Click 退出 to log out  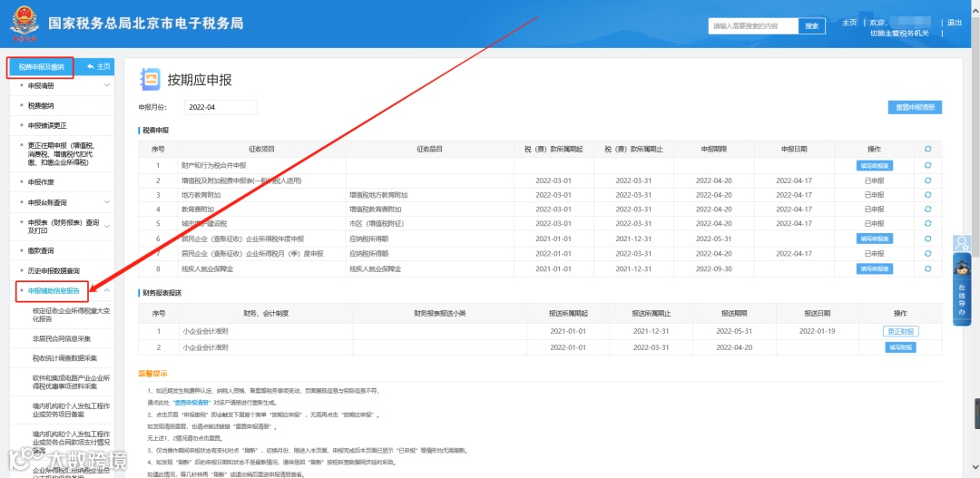tap(955, 23)
